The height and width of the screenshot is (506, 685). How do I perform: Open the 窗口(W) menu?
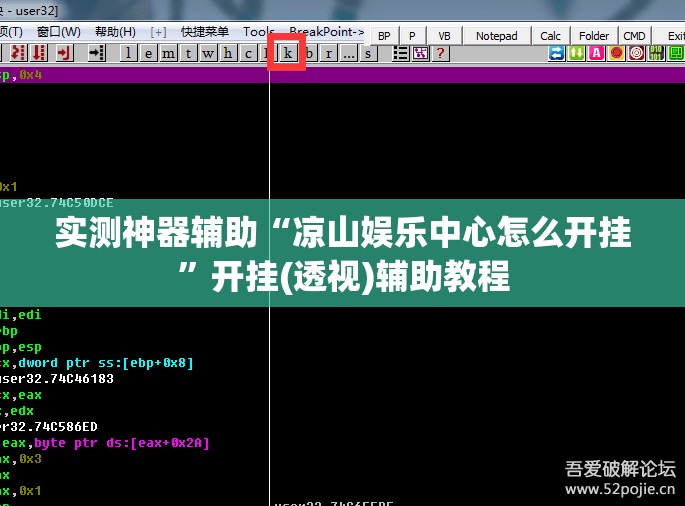click(x=59, y=32)
